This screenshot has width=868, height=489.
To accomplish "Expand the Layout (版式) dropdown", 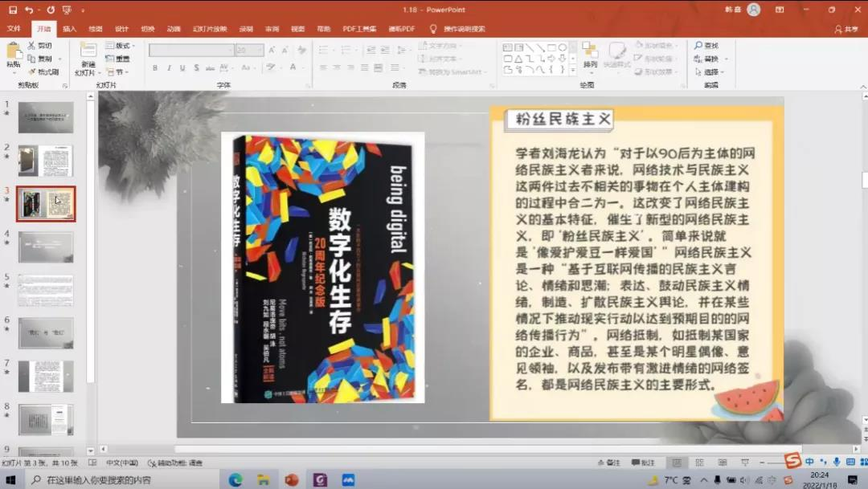I will pyautogui.click(x=122, y=46).
